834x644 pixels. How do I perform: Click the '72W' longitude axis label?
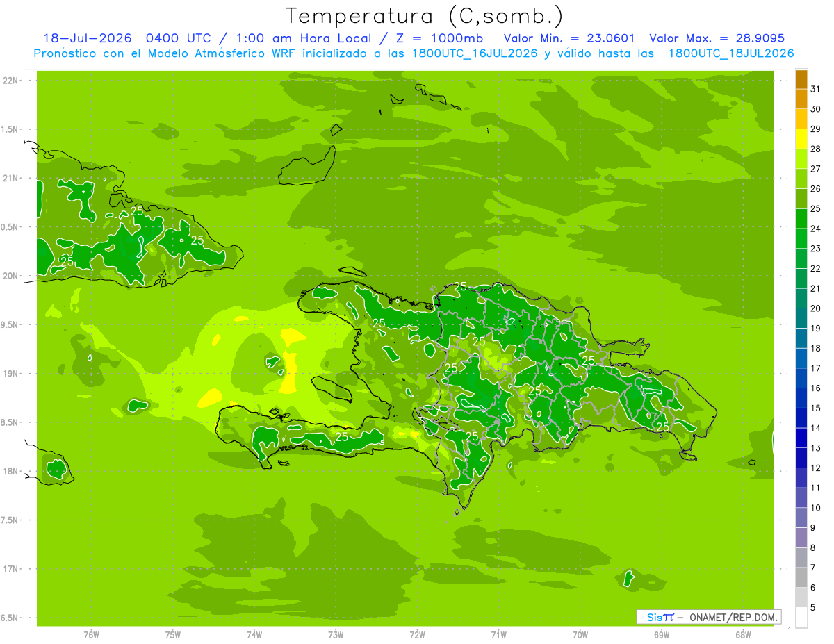417,635
